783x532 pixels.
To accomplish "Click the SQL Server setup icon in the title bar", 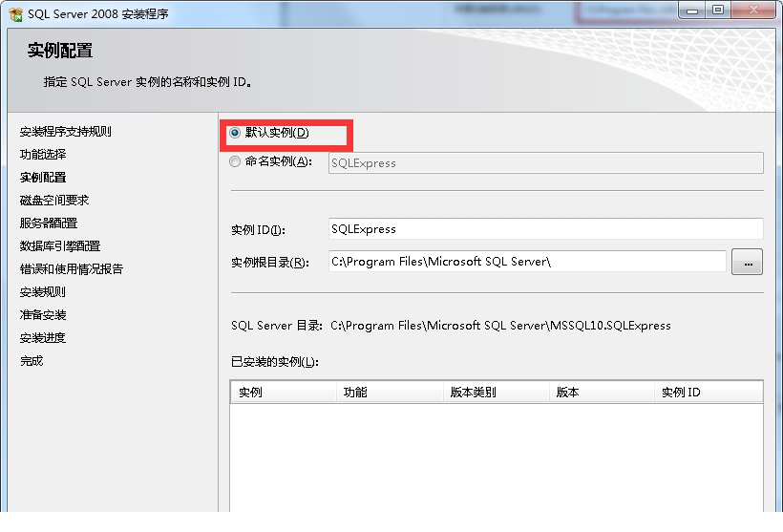I will click(16, 14).
